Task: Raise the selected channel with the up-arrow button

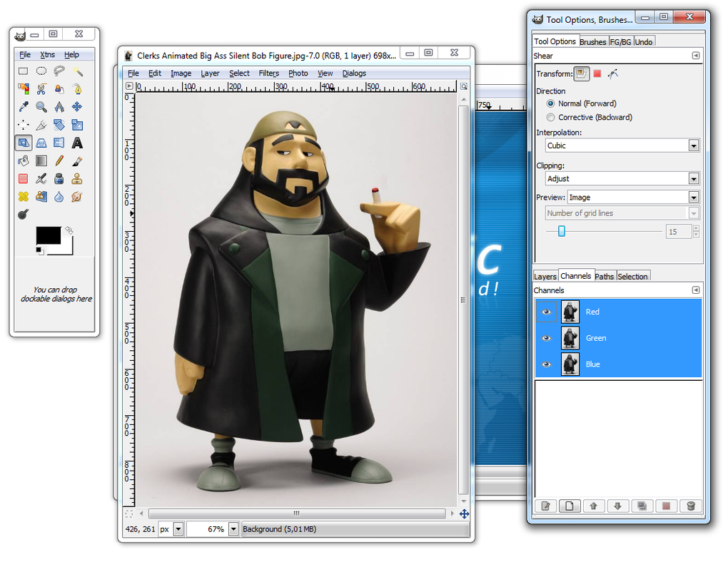Action: (593, 505)
